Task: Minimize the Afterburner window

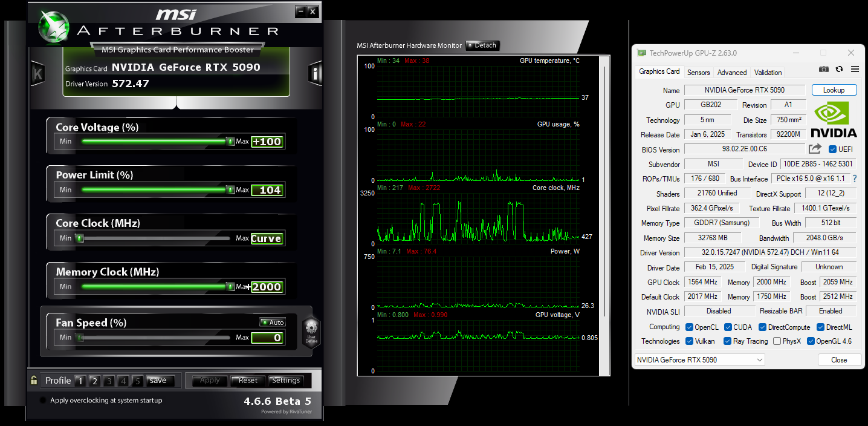Action: pos(300,11)
